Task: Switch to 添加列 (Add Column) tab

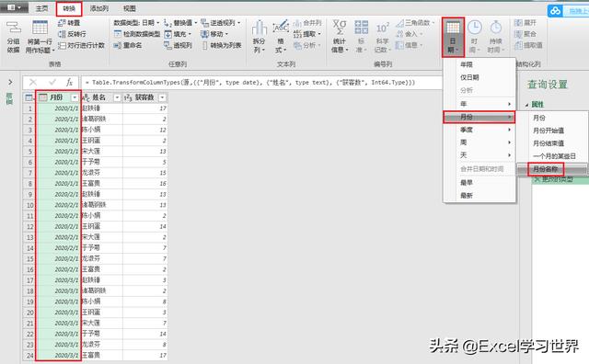Action: tap(99, 8)
